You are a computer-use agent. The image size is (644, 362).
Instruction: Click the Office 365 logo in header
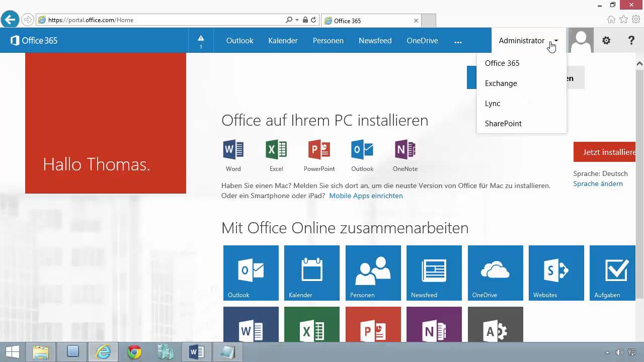pyautogui.click(x=34, y=40)
